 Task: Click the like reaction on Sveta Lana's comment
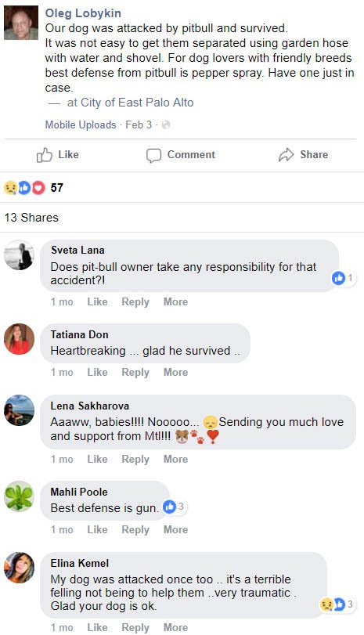(344, 278)
